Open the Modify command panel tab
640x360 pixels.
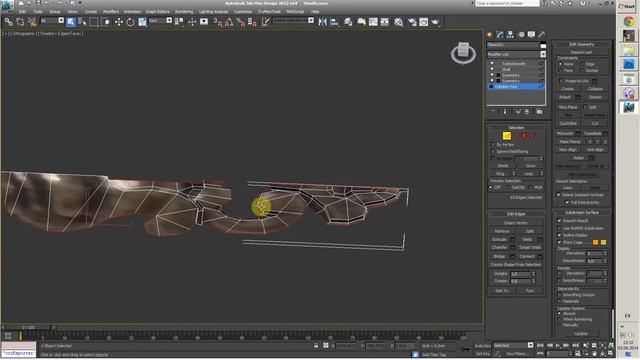coord(500,35)
